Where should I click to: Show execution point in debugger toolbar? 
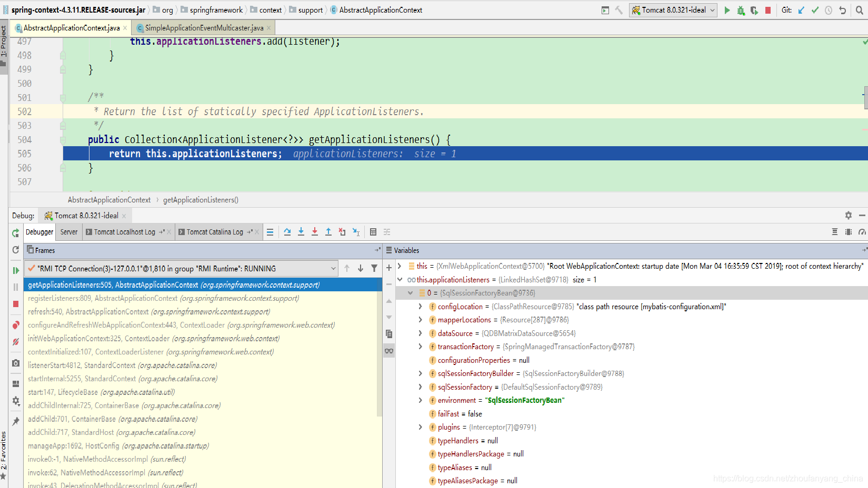point(270,232)
